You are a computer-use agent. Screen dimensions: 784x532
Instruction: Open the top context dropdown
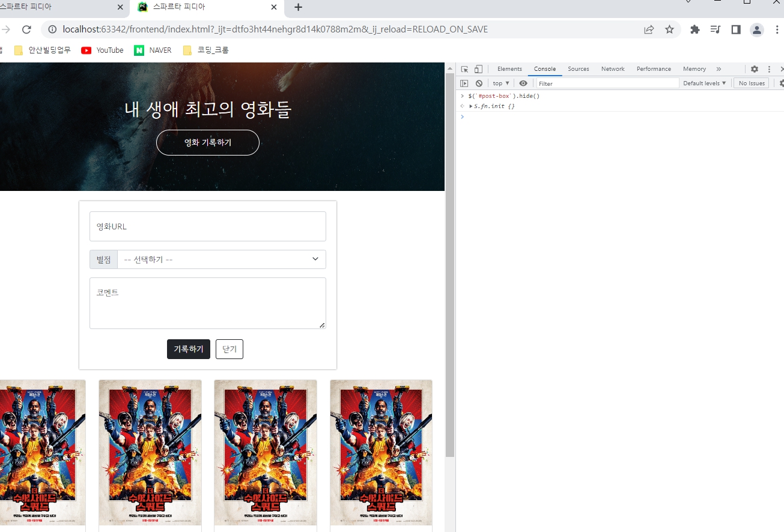click(x=501, y=83)
